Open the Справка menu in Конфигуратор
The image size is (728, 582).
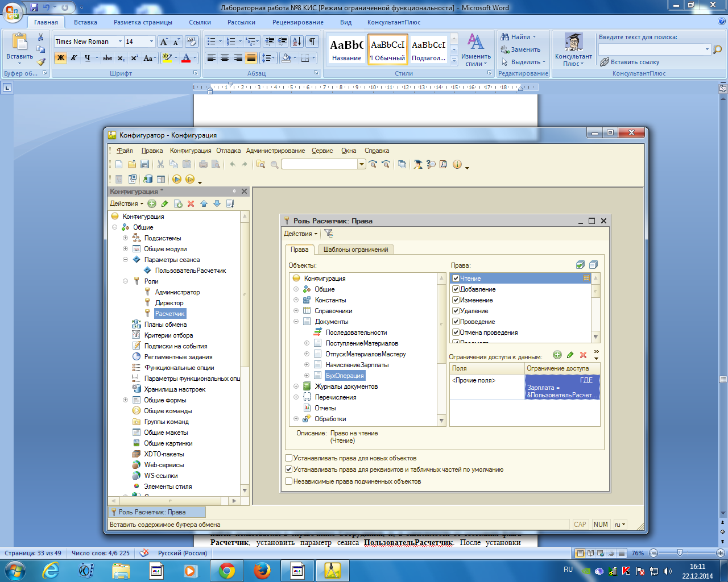click(x=377, y=151)
